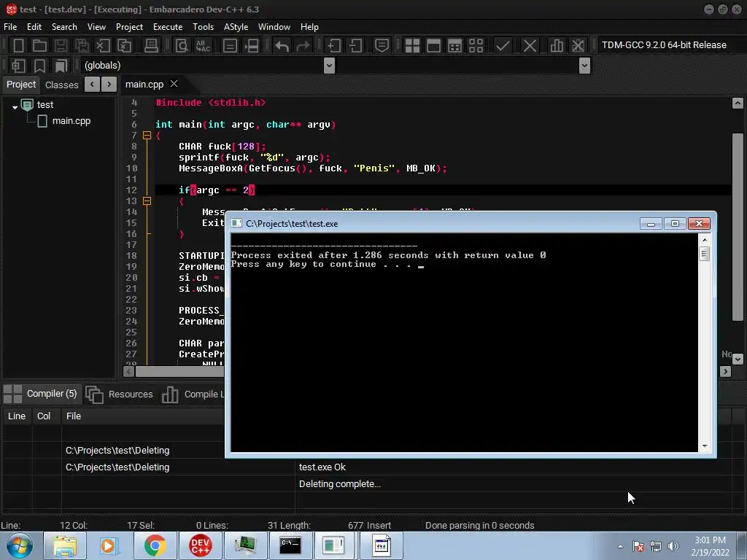The image size is (747, 560).
Task: Click the Insert snippet icon in second toolbar row
Action: coord(18,66)
